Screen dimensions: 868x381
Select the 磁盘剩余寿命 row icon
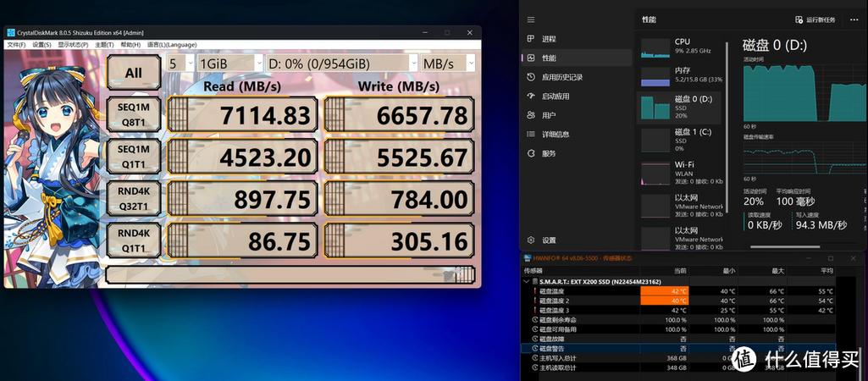pyautogui.click(x=534, y=319)
